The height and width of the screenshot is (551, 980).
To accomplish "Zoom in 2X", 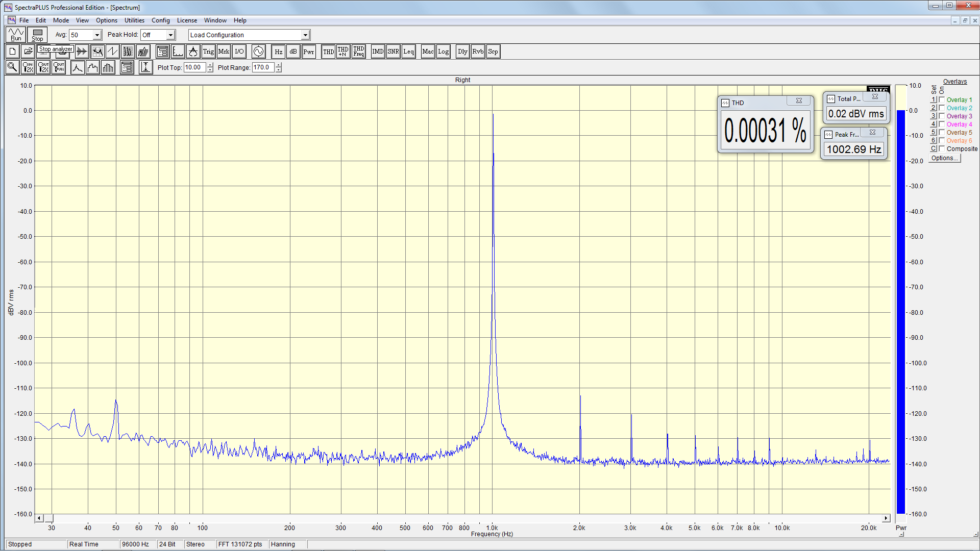I will point(28,67).
